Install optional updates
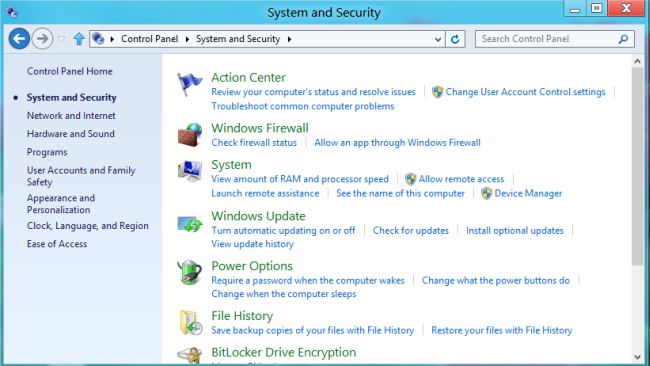This screenshot has width=650, height=366. pos(515,230)
